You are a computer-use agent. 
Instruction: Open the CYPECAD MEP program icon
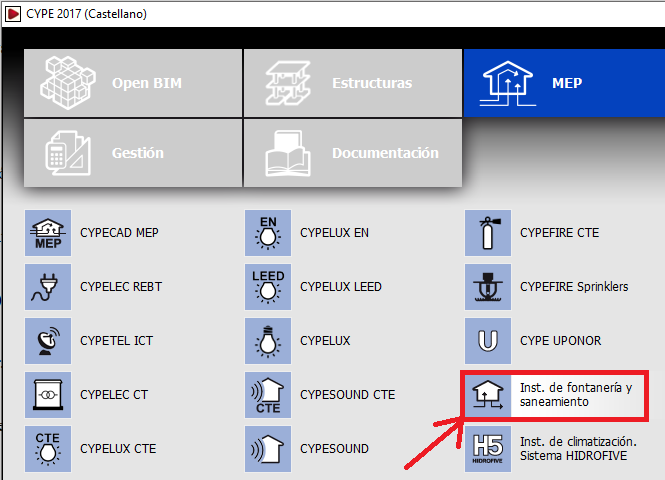[x=48, y=233]
